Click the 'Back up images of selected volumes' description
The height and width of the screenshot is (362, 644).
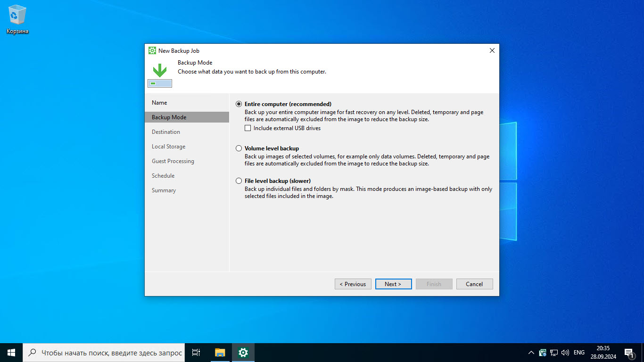(367, 160)
